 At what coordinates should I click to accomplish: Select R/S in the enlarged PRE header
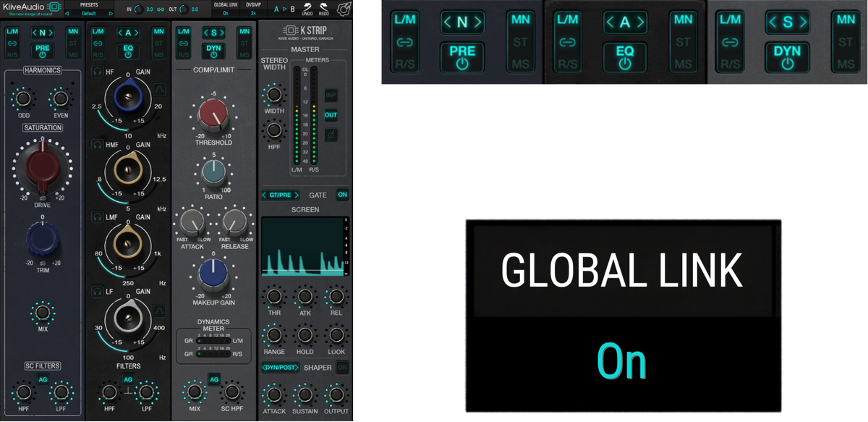405,64
